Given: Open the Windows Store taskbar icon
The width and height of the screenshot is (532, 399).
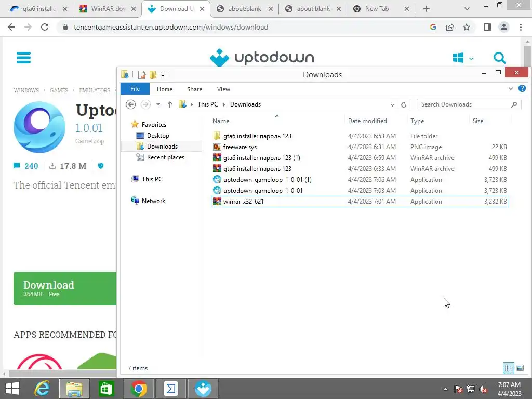Looking at the screenshot, I should [x=106, y=389].
